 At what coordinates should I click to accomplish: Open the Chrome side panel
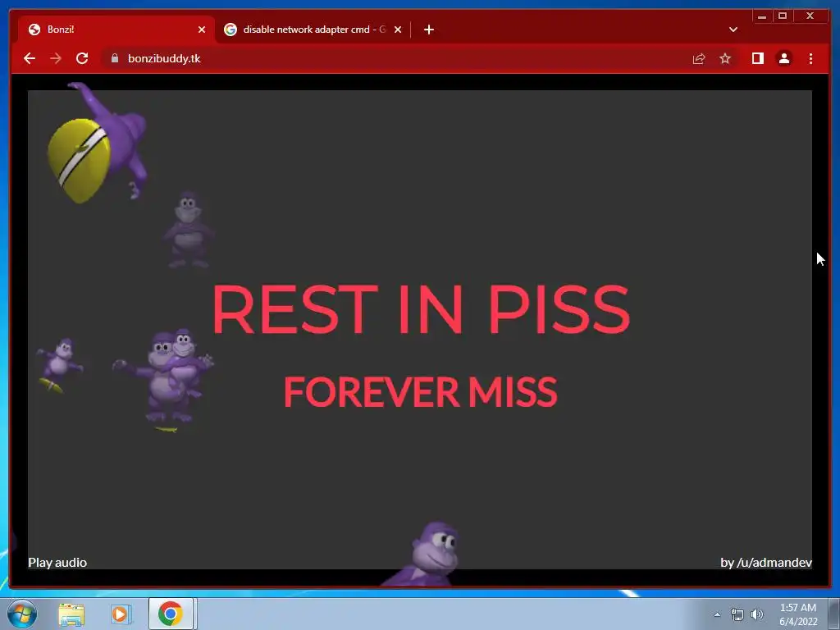point(757,58)
